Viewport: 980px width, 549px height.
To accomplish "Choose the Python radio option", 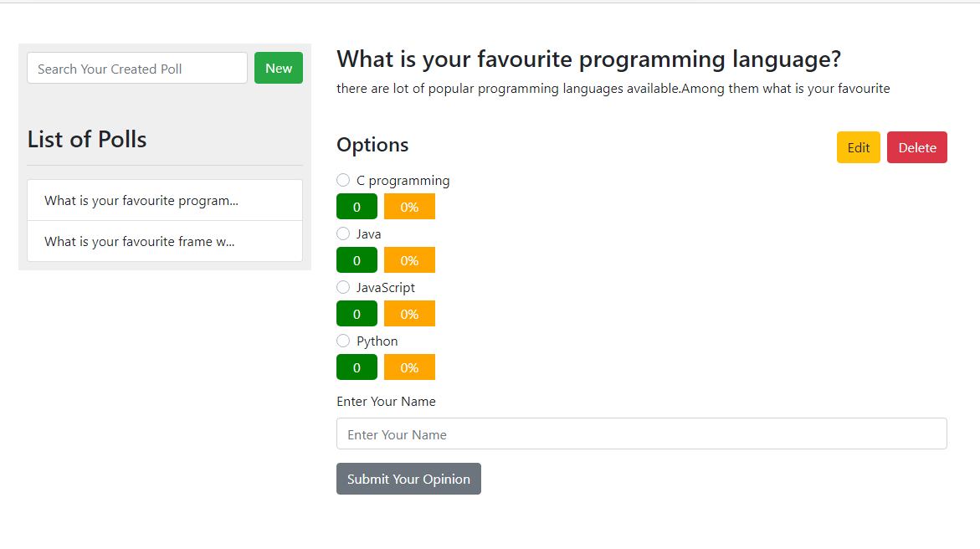I will coord(343,341).
